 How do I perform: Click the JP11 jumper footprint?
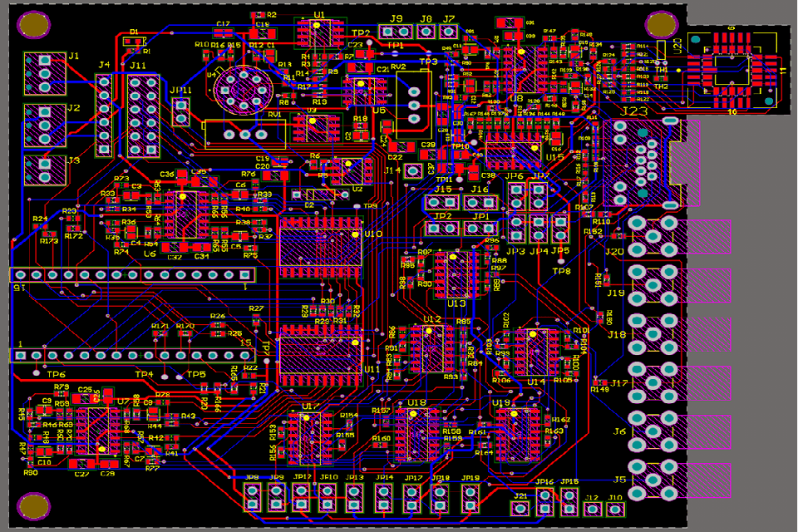[x=181, y=112]
